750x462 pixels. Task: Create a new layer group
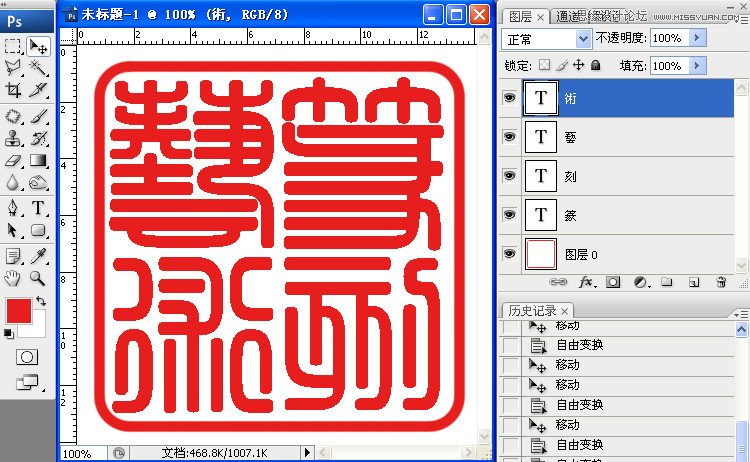coord(667,282)
